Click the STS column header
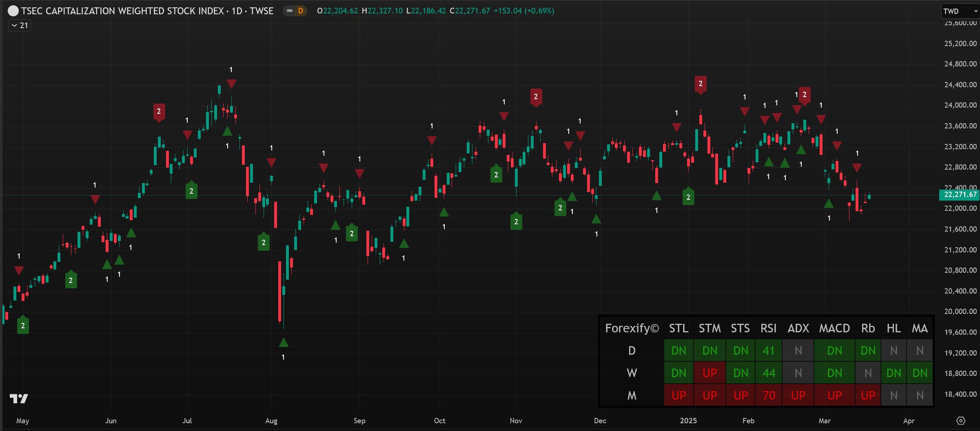Image resolution: width=980 pixels, height=431 pixels. [x=740, y=328]
